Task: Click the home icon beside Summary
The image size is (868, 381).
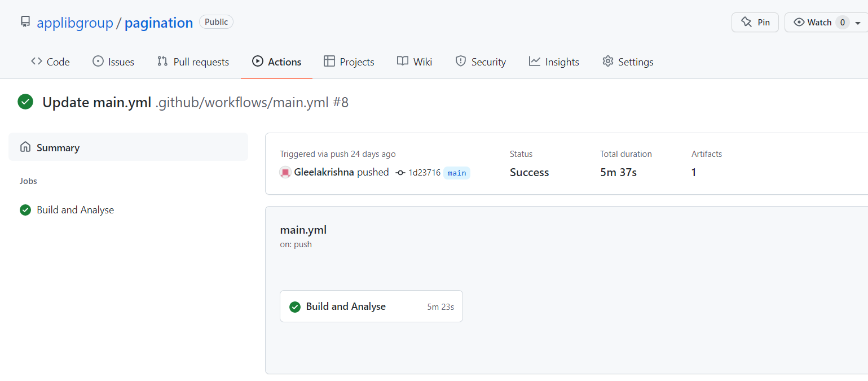Action: (25, 147)
